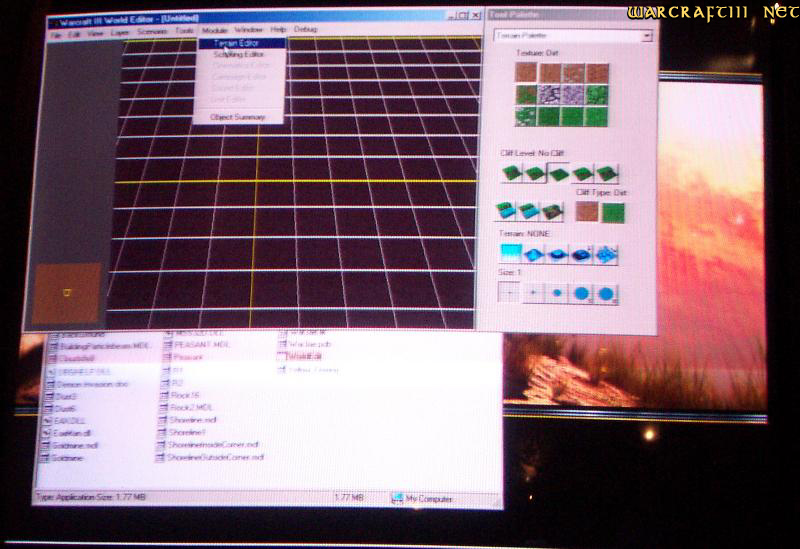This screenshot has width=800, height=549.
Task: Close the open Module menu by clicking Module
Action: (x=215, y=31)
